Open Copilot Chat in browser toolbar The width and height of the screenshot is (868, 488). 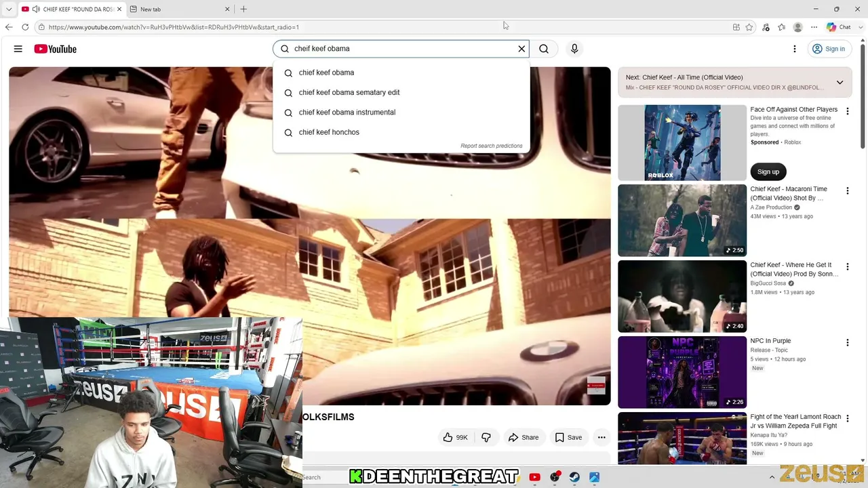(839, 27)
